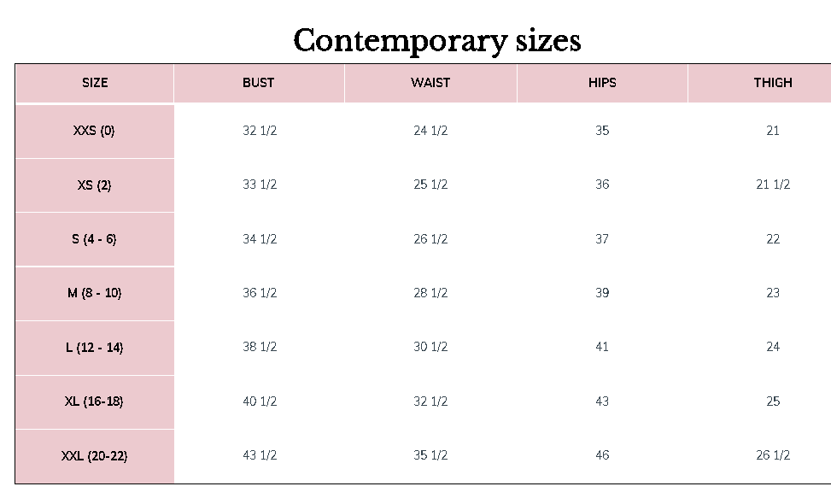Select the THIGH column header
This screenshot has width=831, height=504.
[x=772, y=83]
